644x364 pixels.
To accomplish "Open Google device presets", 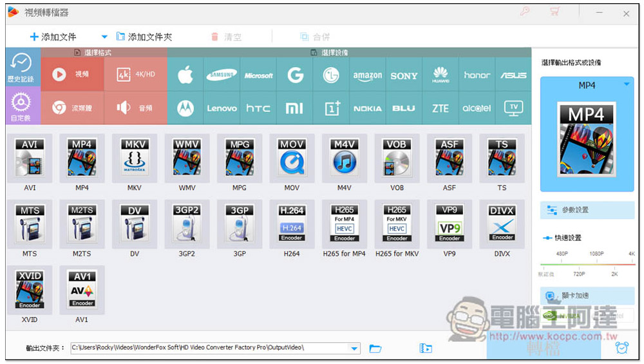I will point(295,75).
